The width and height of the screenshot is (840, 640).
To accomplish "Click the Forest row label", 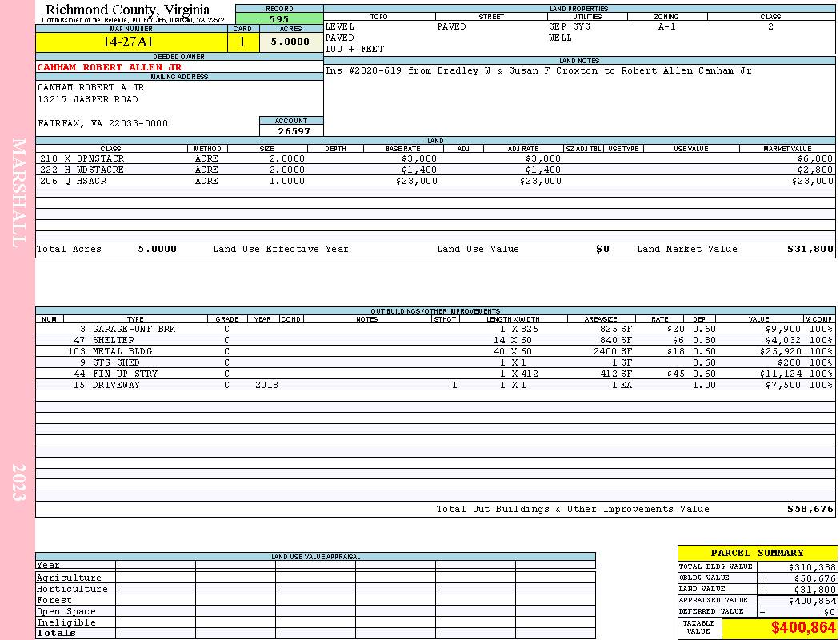I will tap(54, 600).
